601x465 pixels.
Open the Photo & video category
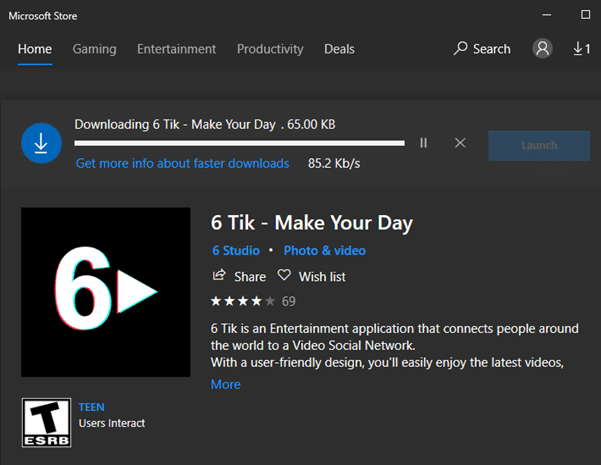[x=325, y=251]
